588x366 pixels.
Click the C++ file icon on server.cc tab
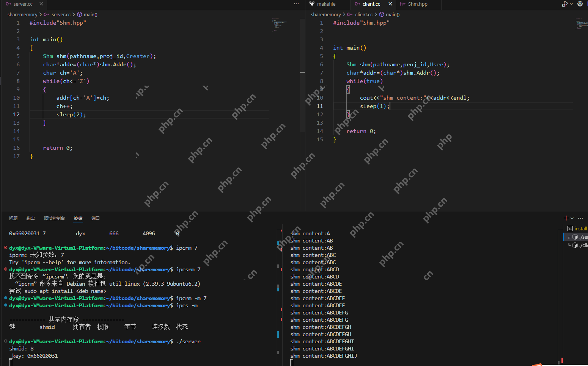pyautogui.click(x=8, y=4)
